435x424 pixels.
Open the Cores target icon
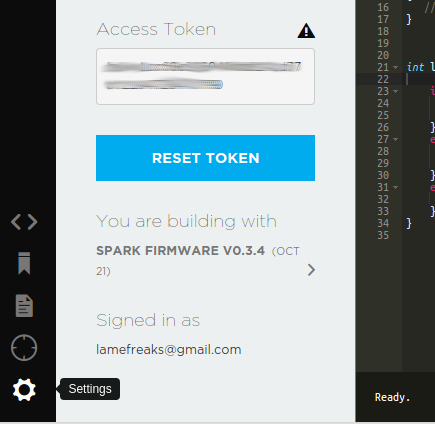pyautogui.click(x=24, y=348)
